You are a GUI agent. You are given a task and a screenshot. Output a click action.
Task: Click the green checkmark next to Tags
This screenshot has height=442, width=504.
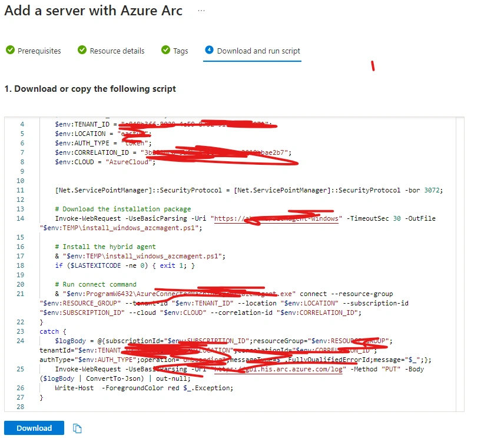[166, 50]
